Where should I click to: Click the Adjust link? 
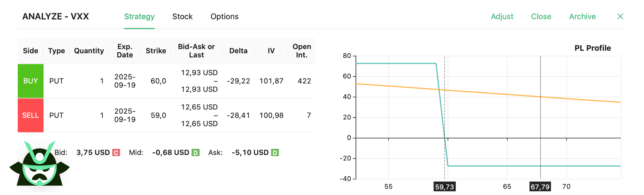502,16
